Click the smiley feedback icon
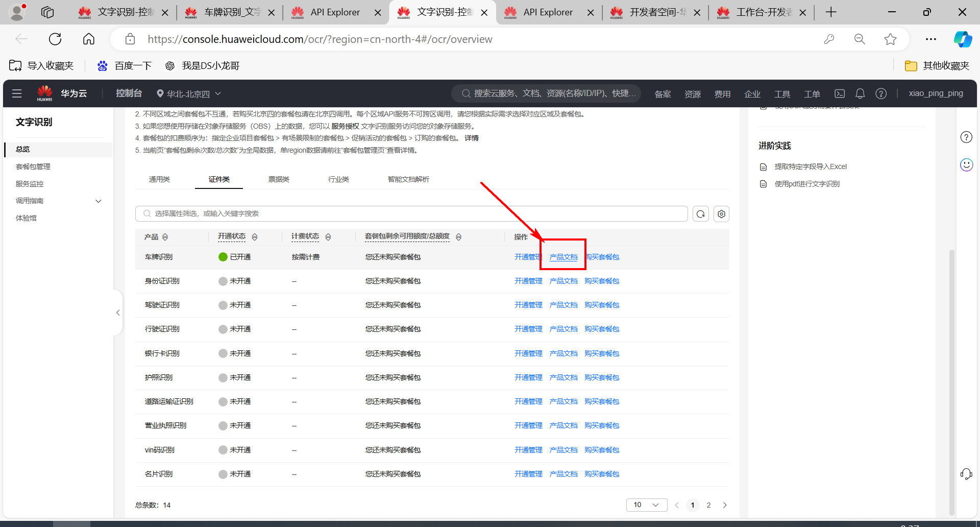This screenshot has width=980, height=527. click(966, 164)
